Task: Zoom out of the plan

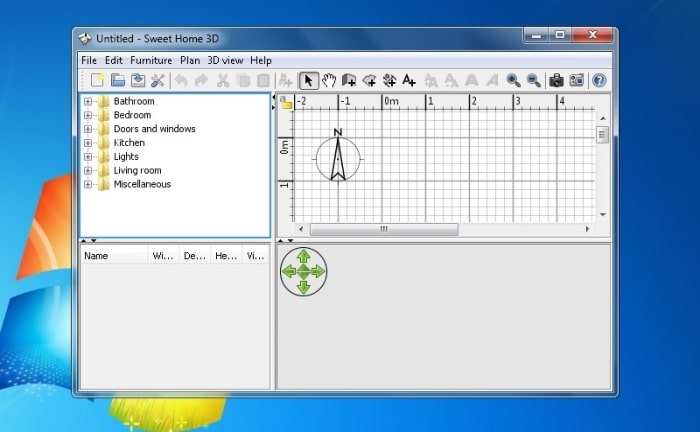Action: [x=534, y=80]
